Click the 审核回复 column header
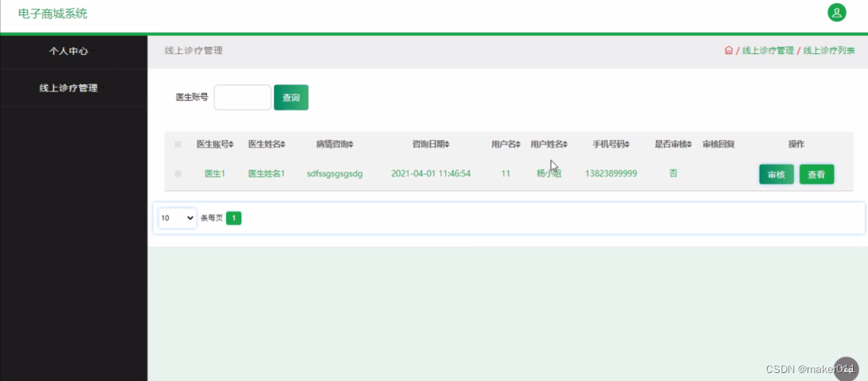868x381 pixels. tap(718, 144)
